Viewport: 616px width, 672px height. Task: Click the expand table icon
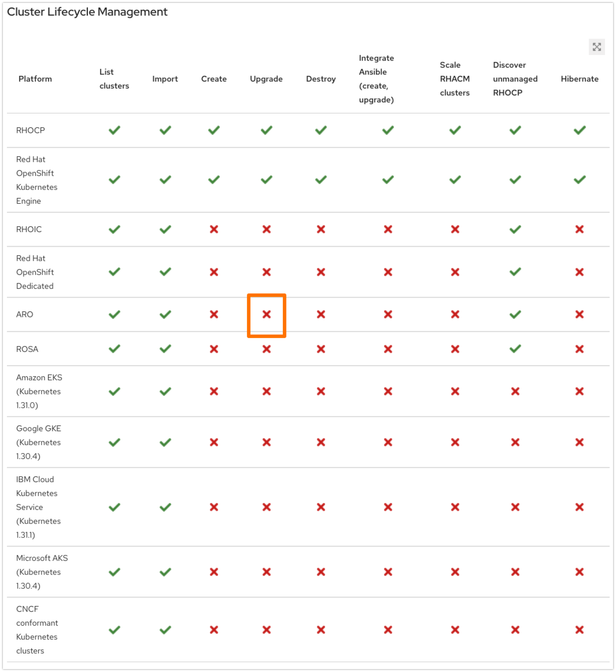[x=596, y=47]
